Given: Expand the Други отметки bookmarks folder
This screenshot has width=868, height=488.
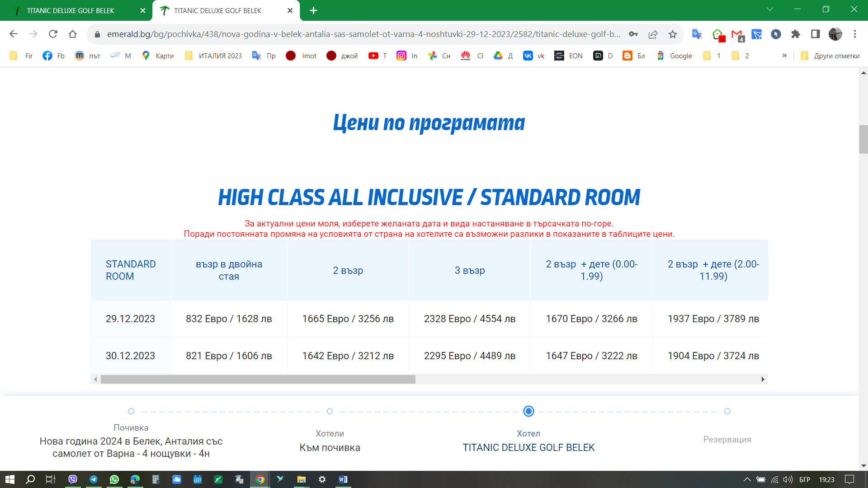Looking at the screenshot, I should point(830,56).
